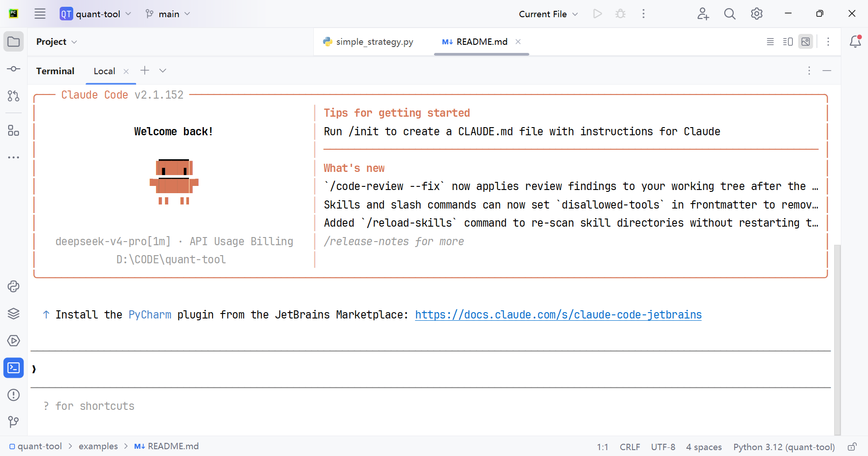The image size is (868, 456).
Task: Open the Problems tool window
Action: [14, 395]
